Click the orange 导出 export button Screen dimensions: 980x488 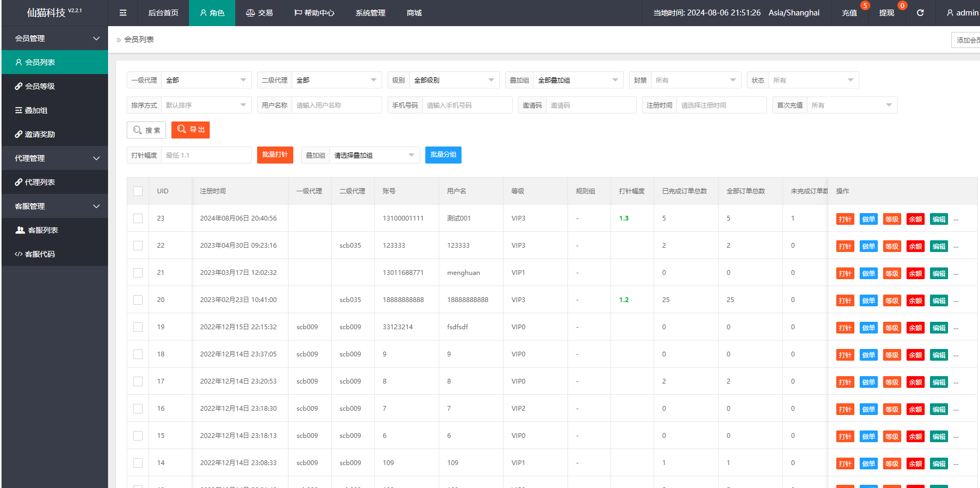191,130
